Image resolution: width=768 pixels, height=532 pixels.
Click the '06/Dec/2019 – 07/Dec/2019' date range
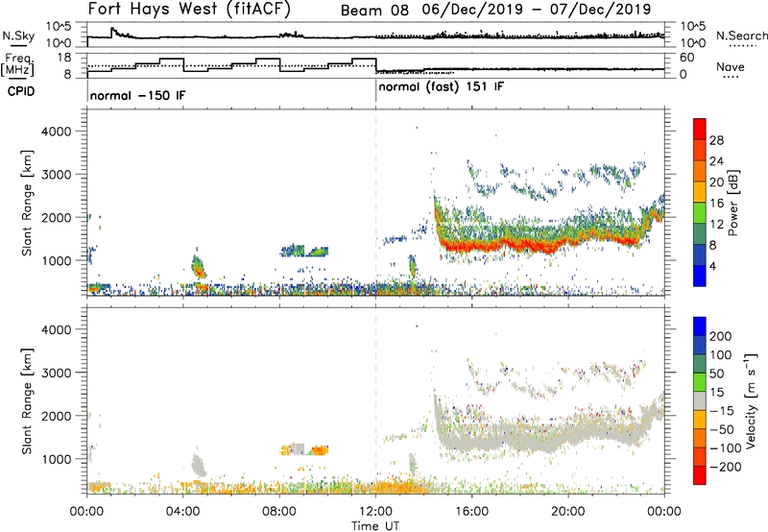[537, 10]
